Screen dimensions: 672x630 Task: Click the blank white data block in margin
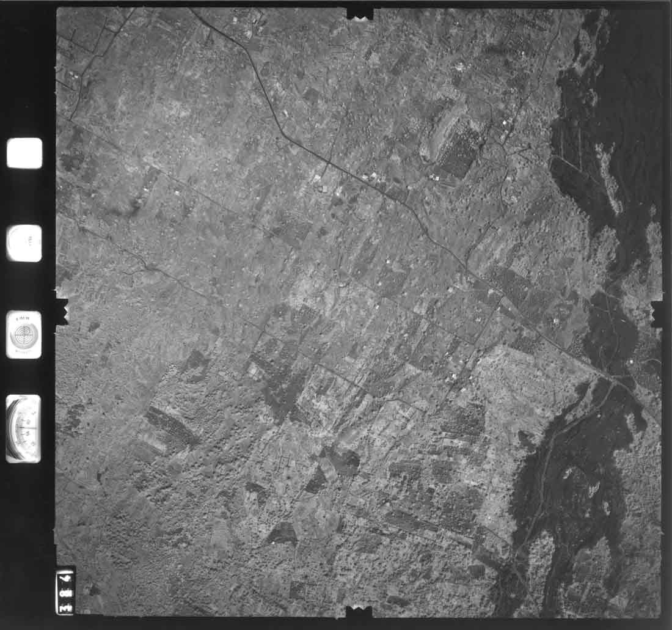[24, 153]
